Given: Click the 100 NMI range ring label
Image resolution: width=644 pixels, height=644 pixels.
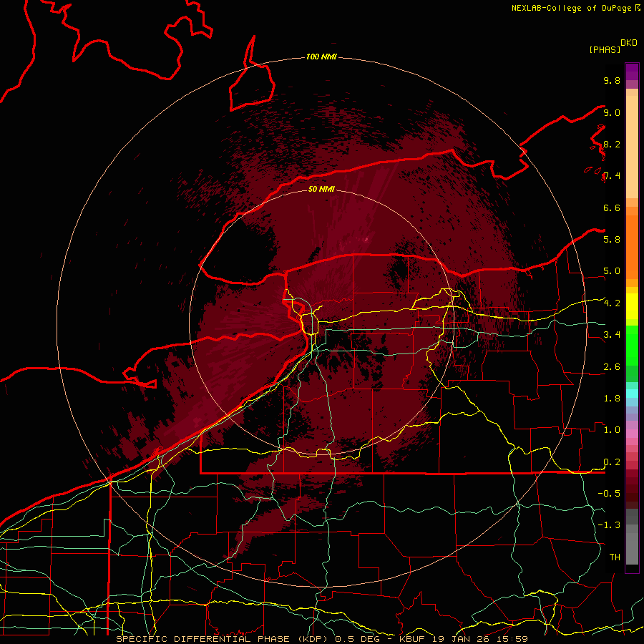Looking at the screenshot, I should pyautogui.click(x=321, y=57).
